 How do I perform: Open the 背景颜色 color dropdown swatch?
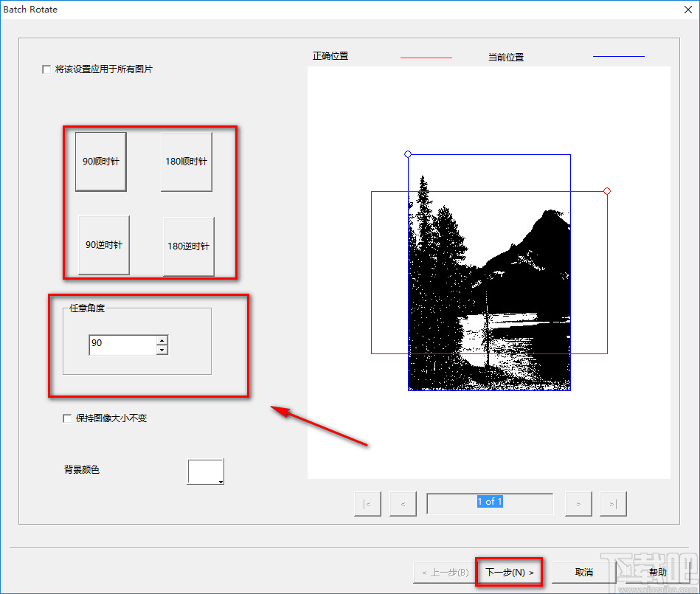(205, 472)
